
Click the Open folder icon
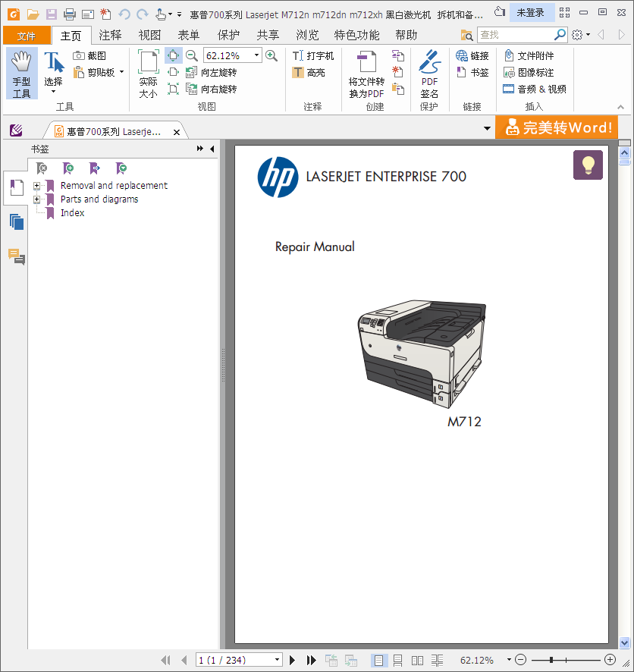click(x=33, y=14)
